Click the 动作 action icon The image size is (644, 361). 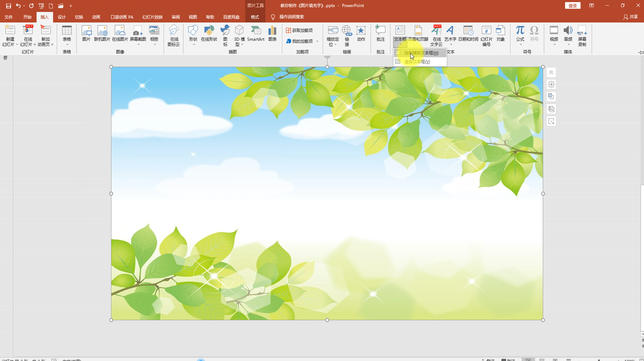(x=361, y=33)
